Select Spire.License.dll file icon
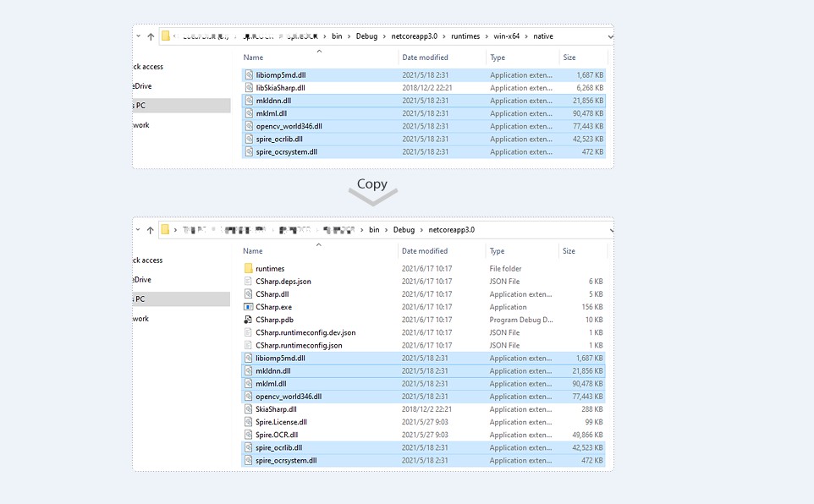 (x=249, y=422)
